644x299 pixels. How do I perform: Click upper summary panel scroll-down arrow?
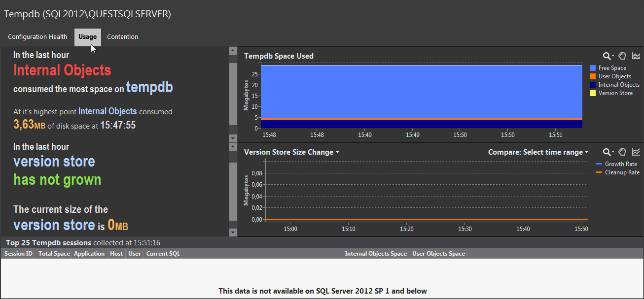(x=233, y=139)
